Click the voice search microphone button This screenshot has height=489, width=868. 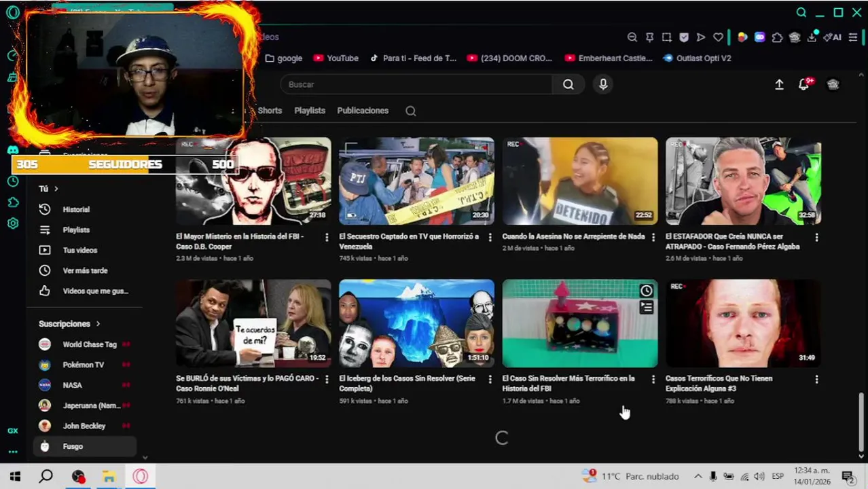pyautogui.click(x=603, y=84)
